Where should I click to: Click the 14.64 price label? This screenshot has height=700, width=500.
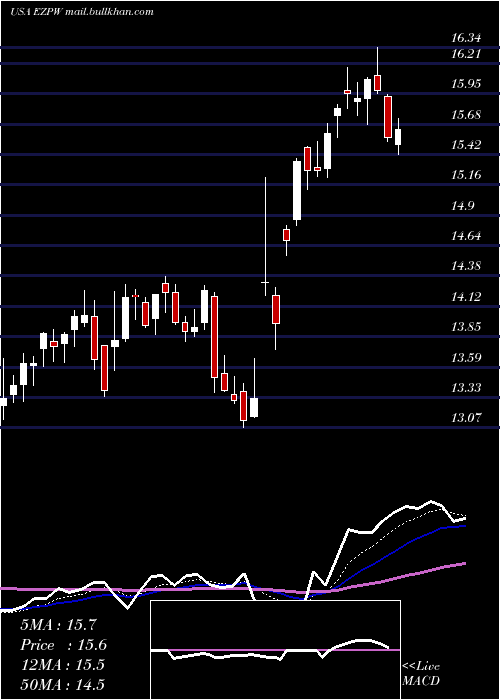tap(466, 236)
